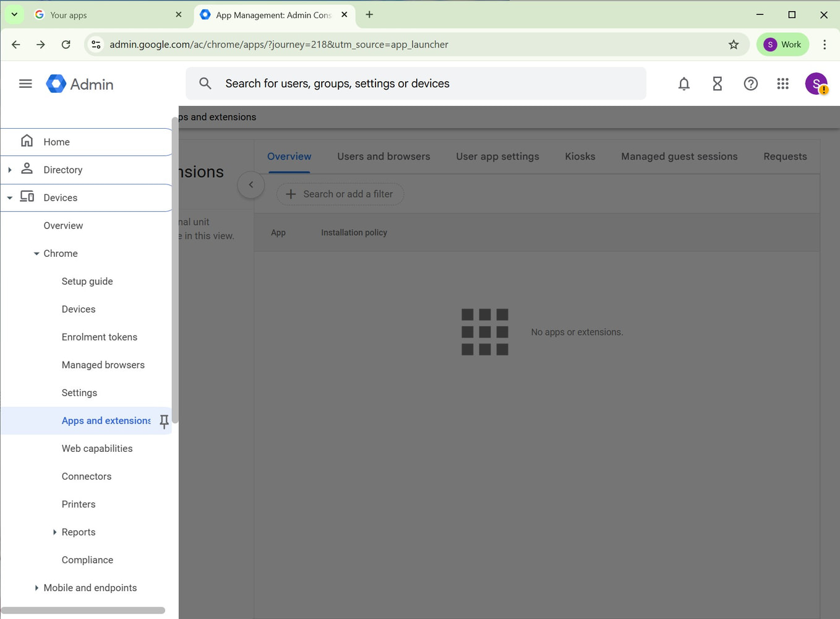The width and height of the screenshot is (840, 619).
Task: Expand Mobile and endpoints
Action: [x=35, y=587]
